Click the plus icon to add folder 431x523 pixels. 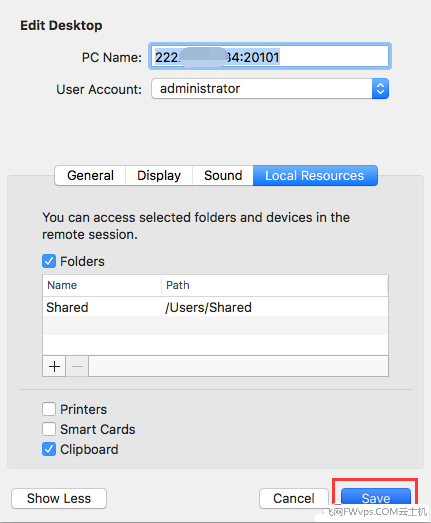54,366
